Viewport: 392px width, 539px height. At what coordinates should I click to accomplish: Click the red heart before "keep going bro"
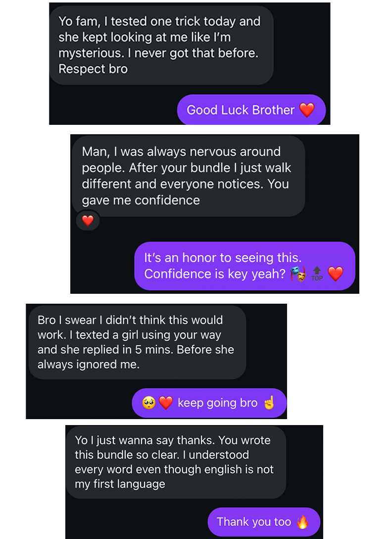(165, 403)
